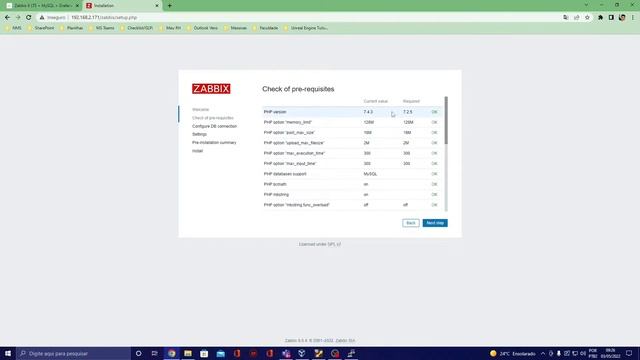Open Chrome from the taskbar

pyautogui.click(x=172, y=353)
